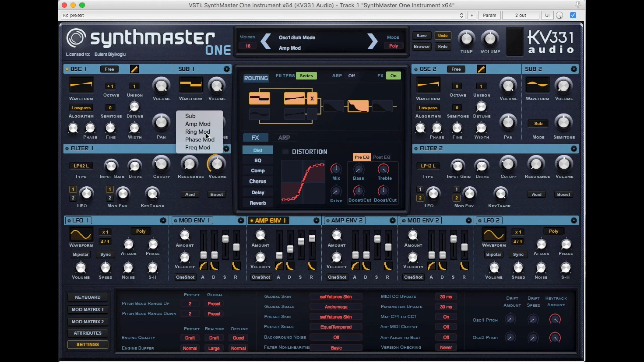Toggle the Distortion enable switch

point(286,152)
